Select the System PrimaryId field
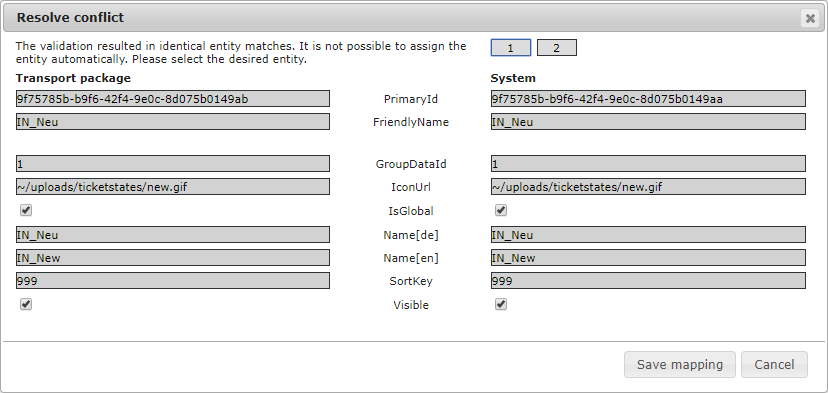Image resolution: width=828 pixels, height=393 pixels. pyautogui.click(x=648, y=98)
